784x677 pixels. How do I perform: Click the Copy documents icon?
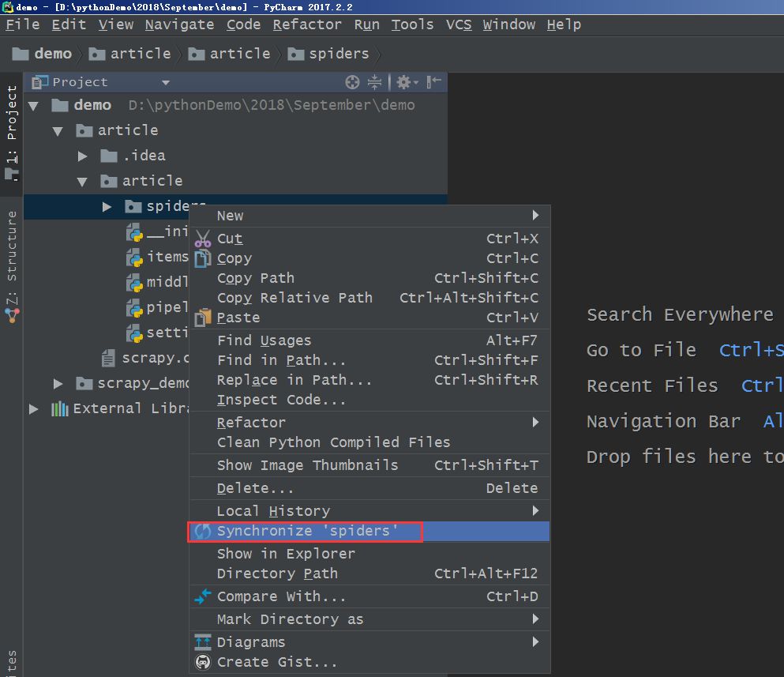tap(202, 258)
